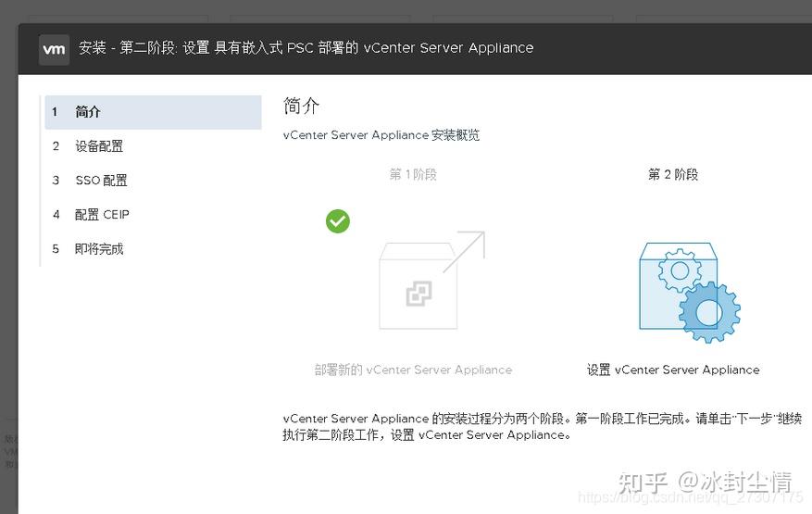The image size is (812, 514).
Task: Click the green checkmark for stage 1
Action: click(338, 221)
